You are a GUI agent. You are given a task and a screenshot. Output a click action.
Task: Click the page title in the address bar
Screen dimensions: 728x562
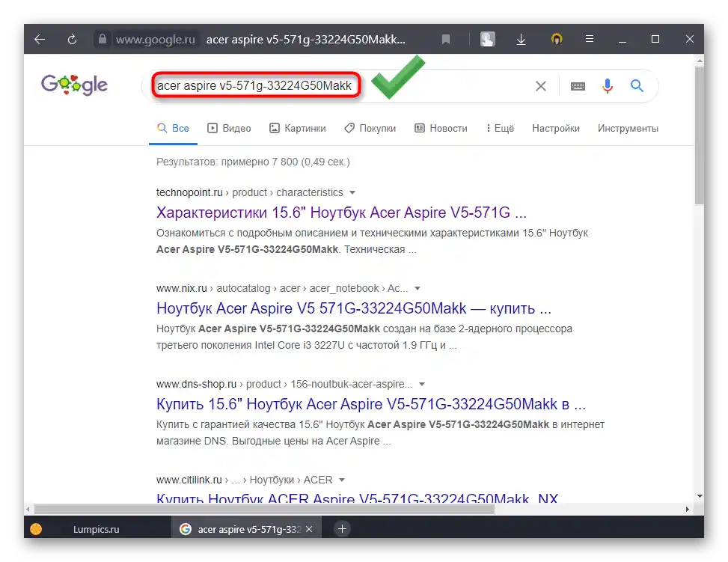point(305,40)
